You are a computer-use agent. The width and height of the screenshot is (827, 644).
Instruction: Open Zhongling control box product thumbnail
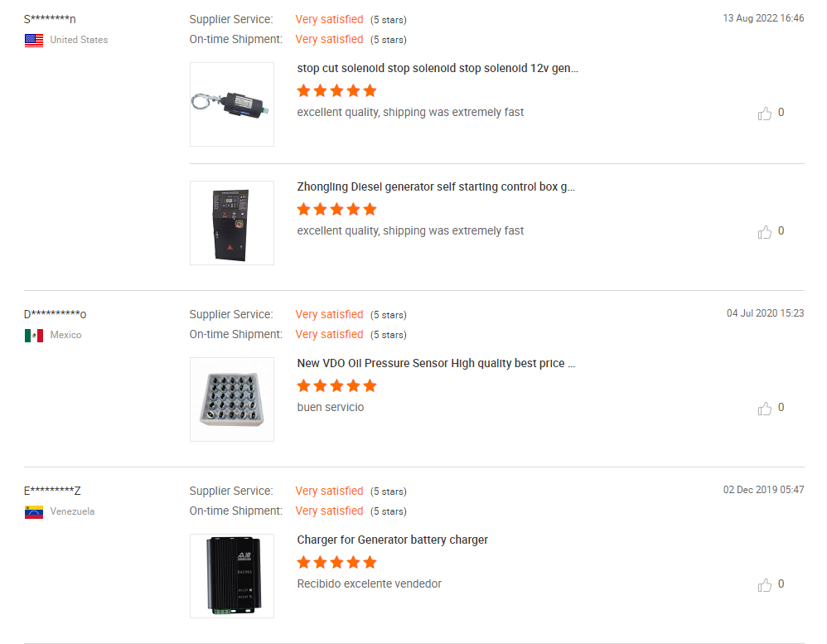[x=232, y=223]
